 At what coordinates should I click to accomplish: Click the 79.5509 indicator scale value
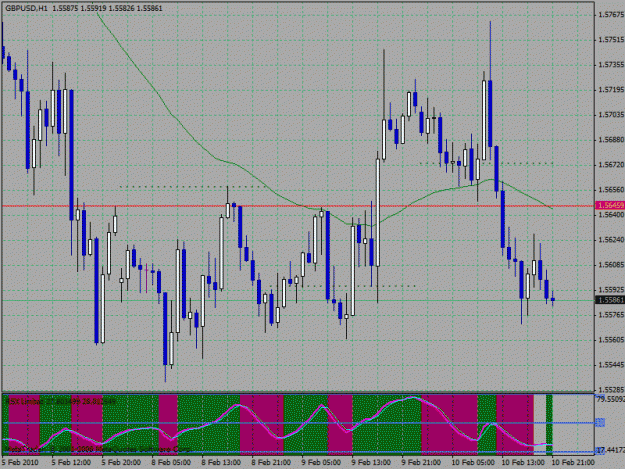[x=610, y=398]
